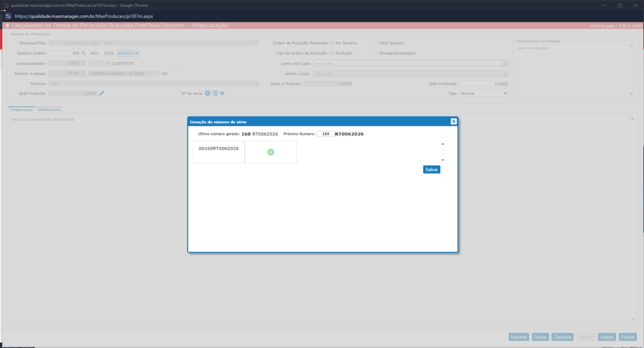Click the search icon in Produto Acabado field

(83, 73)
